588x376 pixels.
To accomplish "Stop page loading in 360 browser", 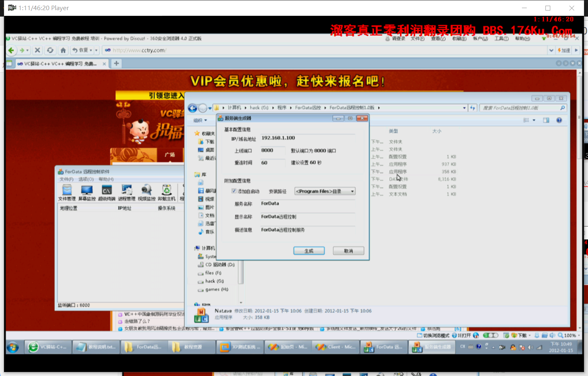I will coord(37,50).
